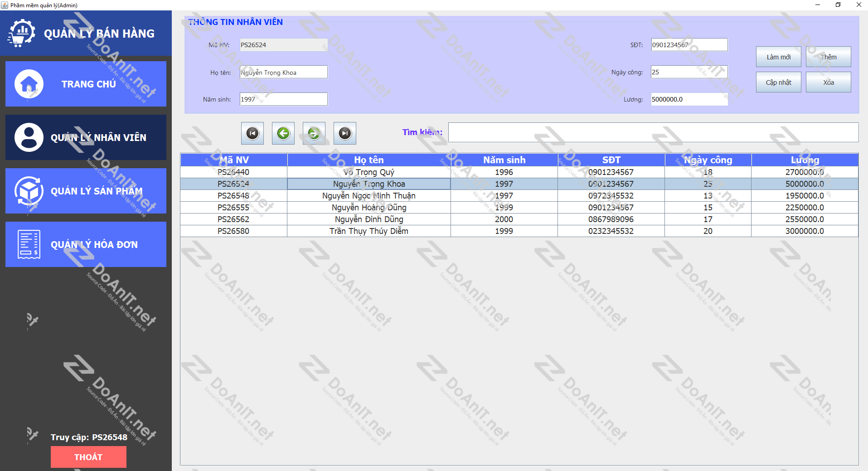The height and width of the screenshot is (471, 868).
Task: Open QUẢN LÝ HÓA ĐƠN section
Action: click(86, 244)
